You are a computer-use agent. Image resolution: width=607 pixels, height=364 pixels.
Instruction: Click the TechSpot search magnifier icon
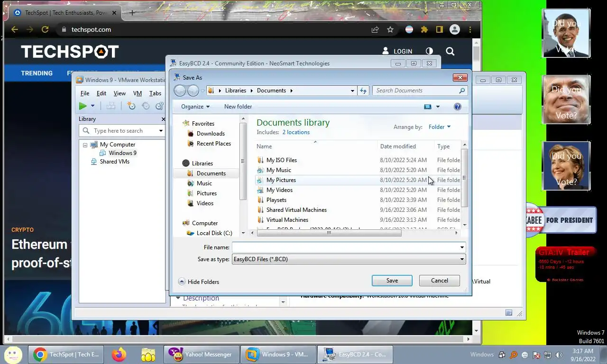tap(450, 51)
